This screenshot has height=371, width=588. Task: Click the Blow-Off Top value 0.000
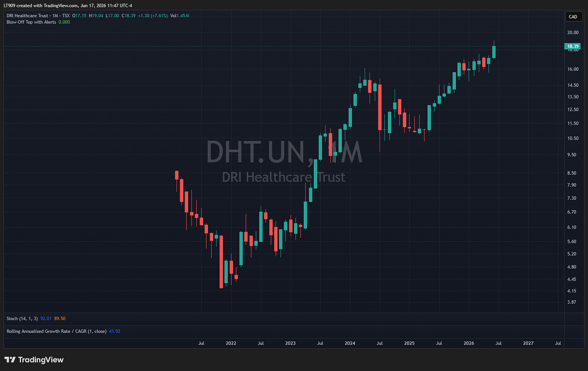pos(64,22)
